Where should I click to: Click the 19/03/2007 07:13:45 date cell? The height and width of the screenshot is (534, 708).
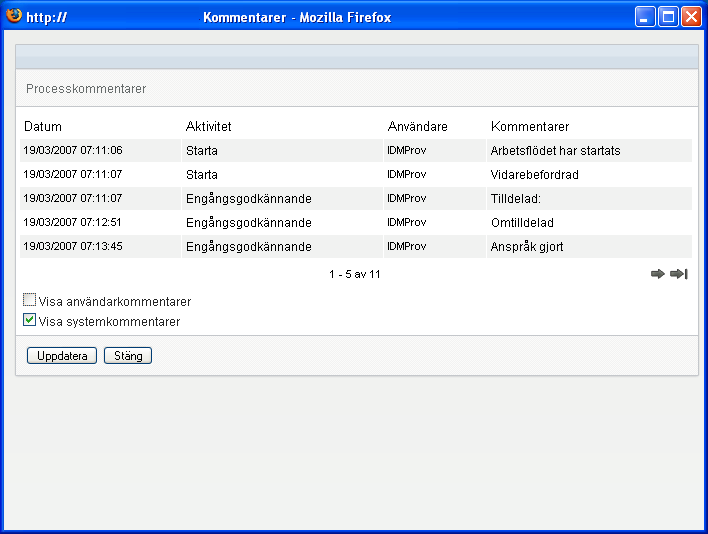(x=73, y=247)
